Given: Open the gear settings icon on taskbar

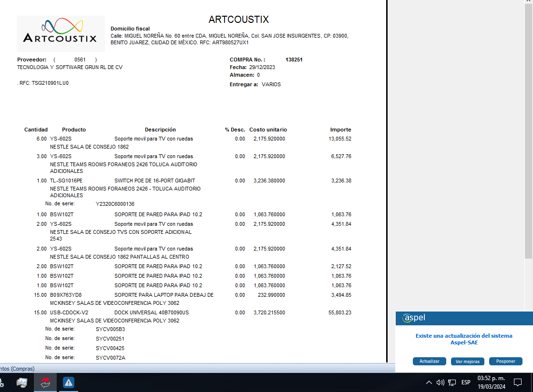Looking at the screenshot, I should tap(2, 382).
